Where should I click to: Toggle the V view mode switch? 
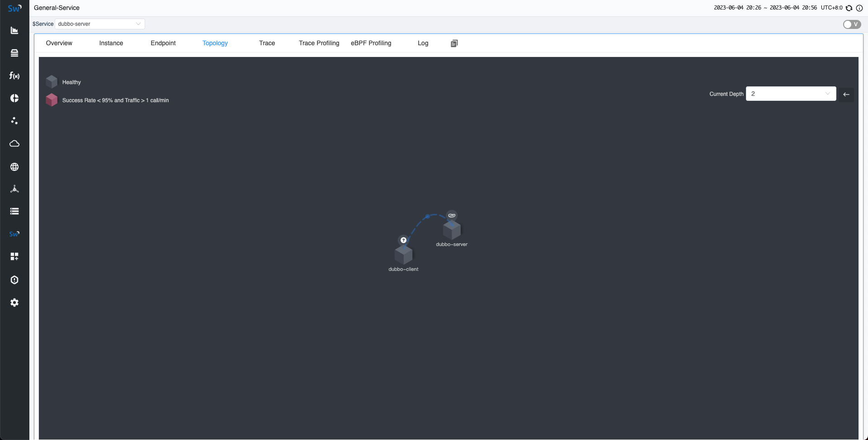[852, 24]
